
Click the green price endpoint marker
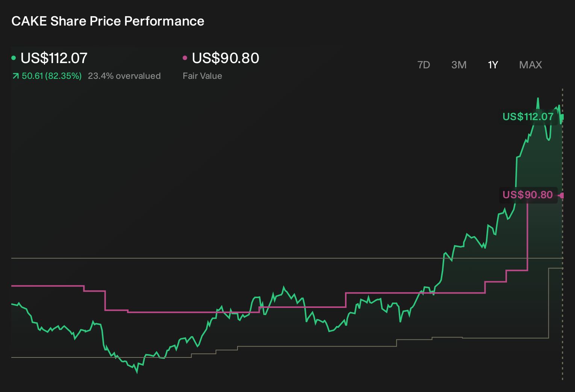tap(562, 117)
